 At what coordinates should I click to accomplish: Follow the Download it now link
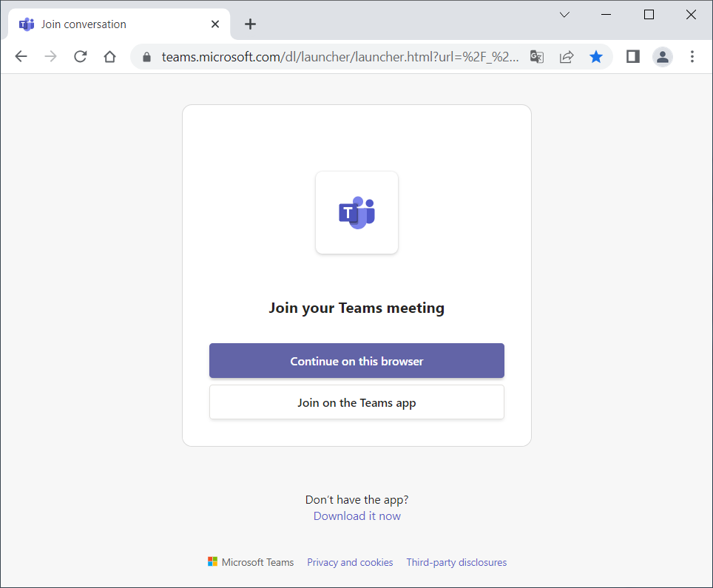(357, 516)
